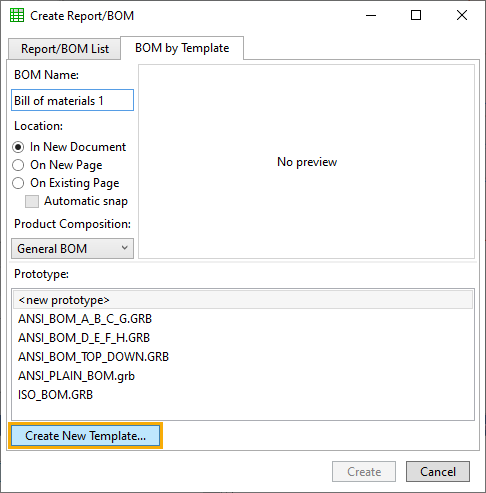
Task: Switch to the Report/BOM List tab
Action: tap(65, 49)
